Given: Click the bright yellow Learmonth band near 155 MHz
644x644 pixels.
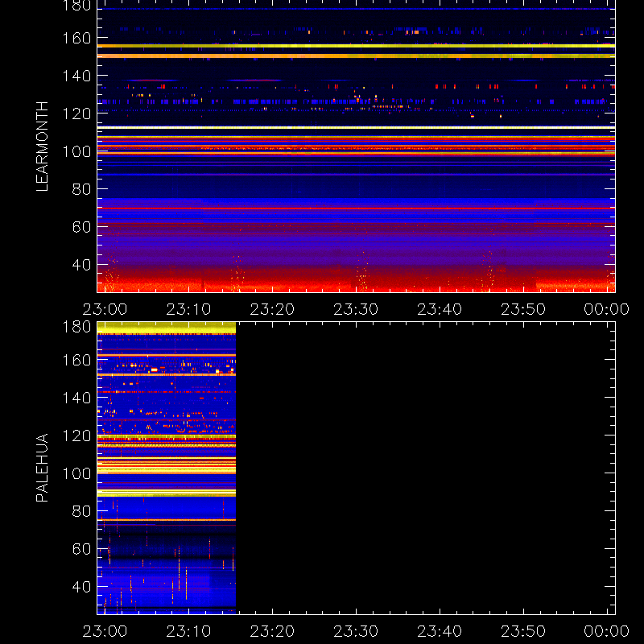Looking at the screenshot, I should (356, 46).
